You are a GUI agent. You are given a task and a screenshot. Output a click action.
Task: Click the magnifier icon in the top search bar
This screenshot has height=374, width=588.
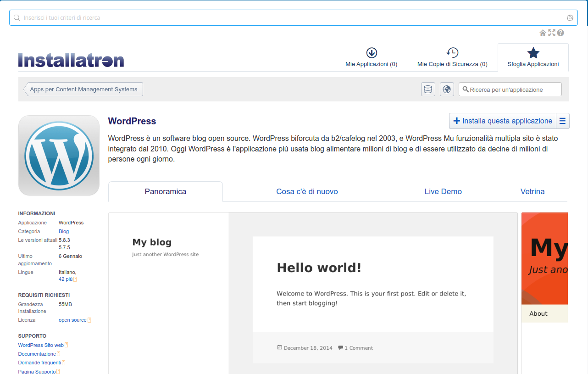tap(17, 18)
